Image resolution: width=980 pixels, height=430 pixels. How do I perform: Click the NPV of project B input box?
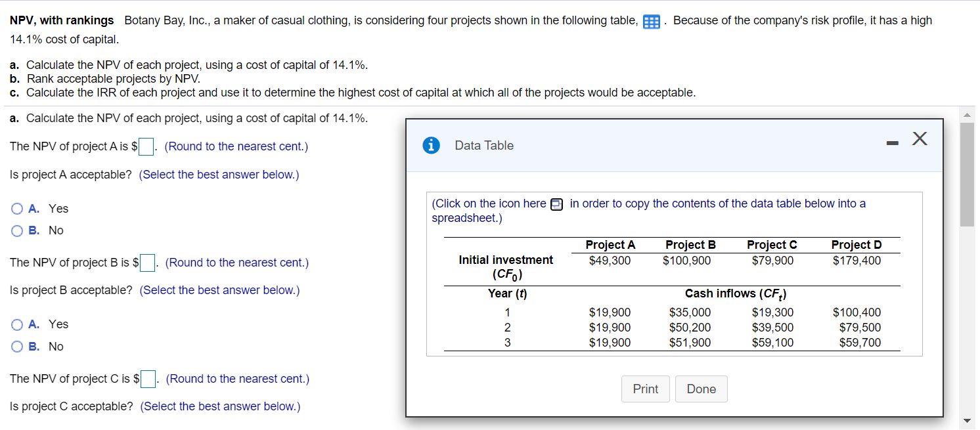147,263
